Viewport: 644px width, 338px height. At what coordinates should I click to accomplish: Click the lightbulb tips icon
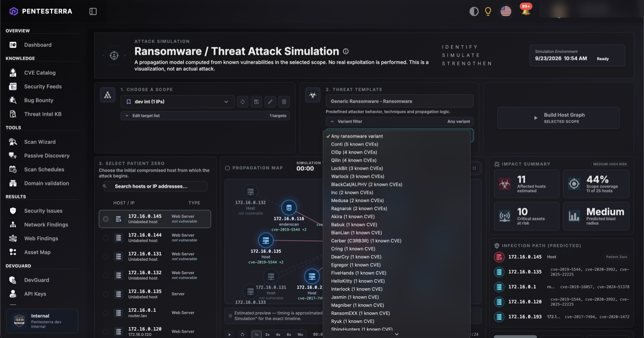488,12
